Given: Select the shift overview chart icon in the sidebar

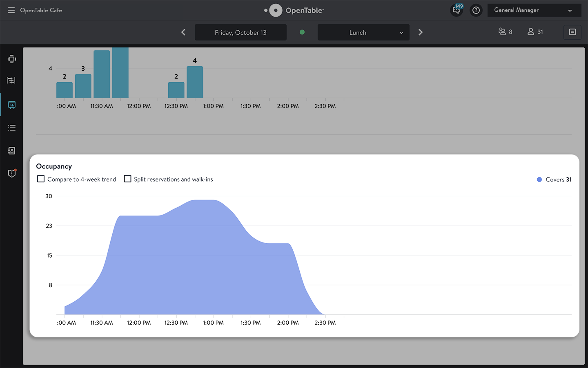Looking at the screenshot, I should point(12,105).
